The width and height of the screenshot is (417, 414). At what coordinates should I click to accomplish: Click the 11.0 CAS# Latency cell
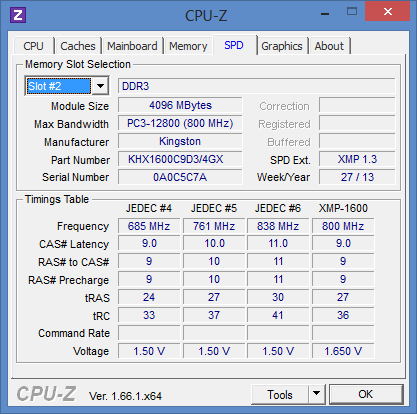[278, 243]
